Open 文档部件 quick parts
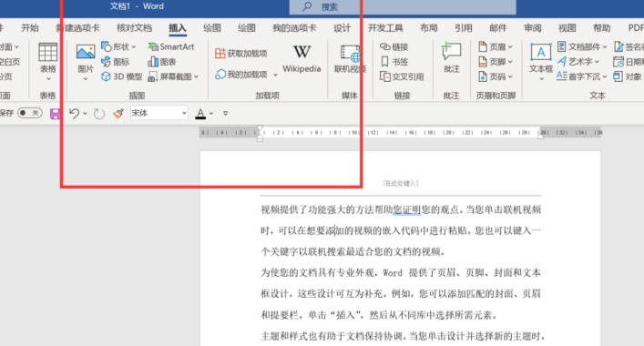The height and width of the screenshot is (346, 644). click(582, 46)
